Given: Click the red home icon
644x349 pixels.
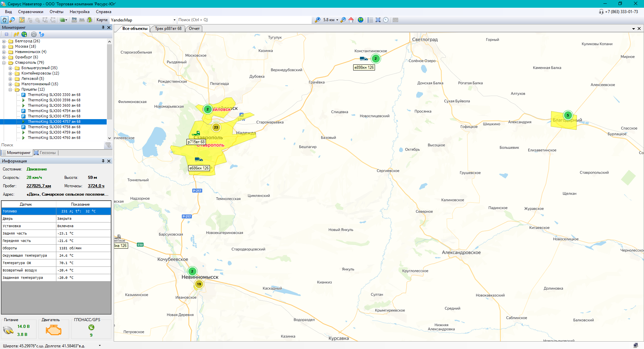Looking at the screenshot, I should coord(351,20).
